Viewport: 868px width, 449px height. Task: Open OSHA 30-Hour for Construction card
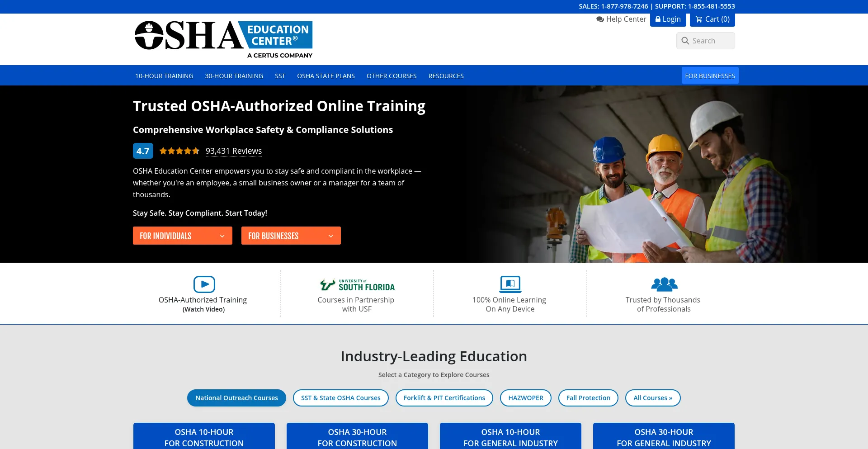[357, 436]
